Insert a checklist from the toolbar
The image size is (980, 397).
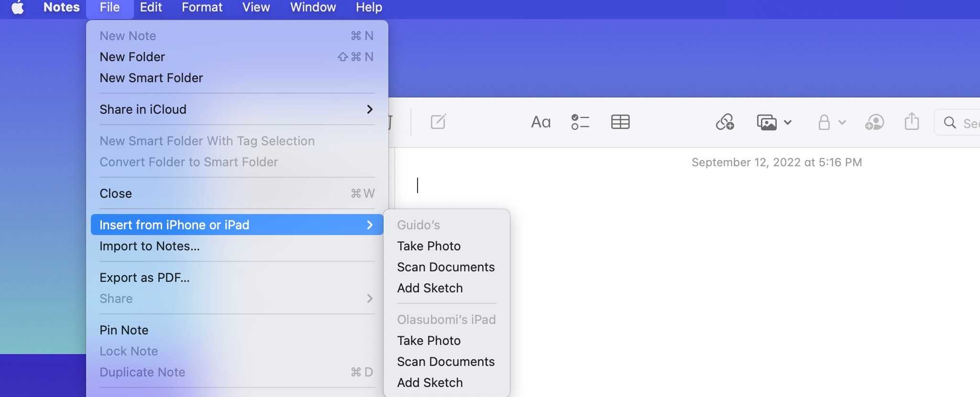click(580, 122)
